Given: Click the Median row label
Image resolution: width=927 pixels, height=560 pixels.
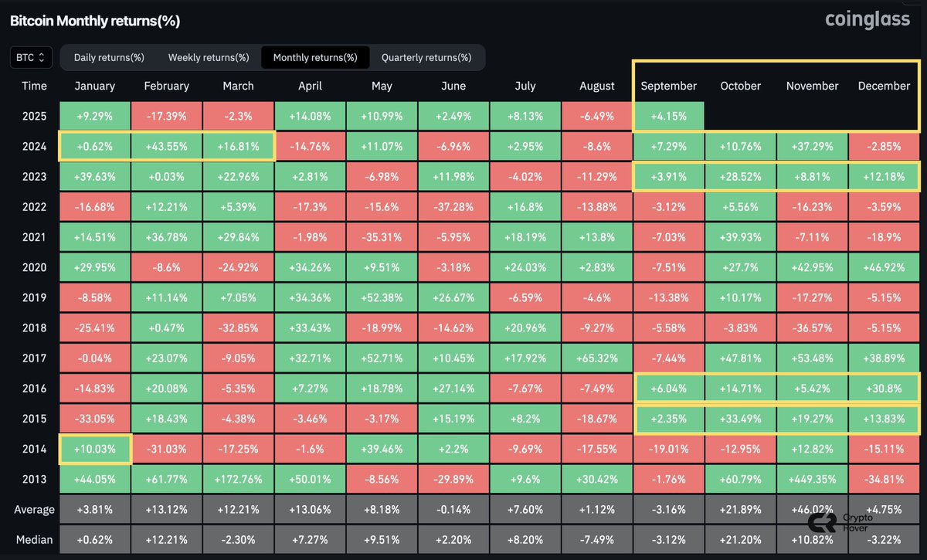Looking at the screenshot, I should 34,539.
